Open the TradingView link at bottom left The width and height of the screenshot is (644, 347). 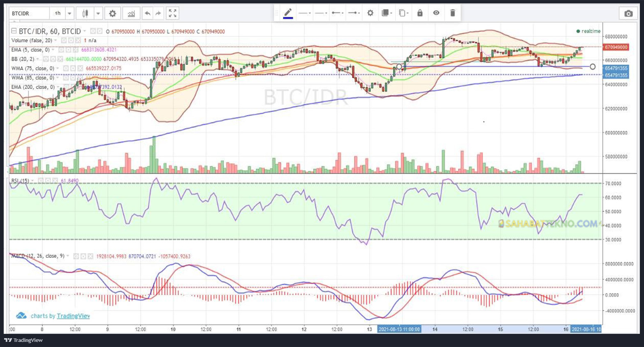pos(73,316)
